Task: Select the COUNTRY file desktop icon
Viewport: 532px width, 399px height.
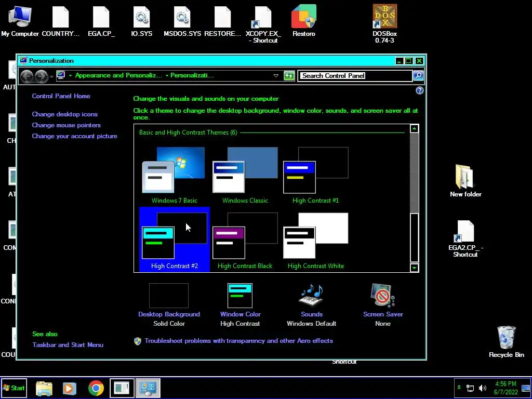Action: [x=60, y=21]
